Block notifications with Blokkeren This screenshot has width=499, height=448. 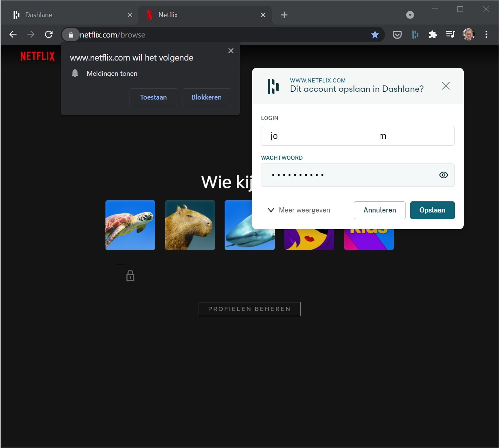(207, 97)
